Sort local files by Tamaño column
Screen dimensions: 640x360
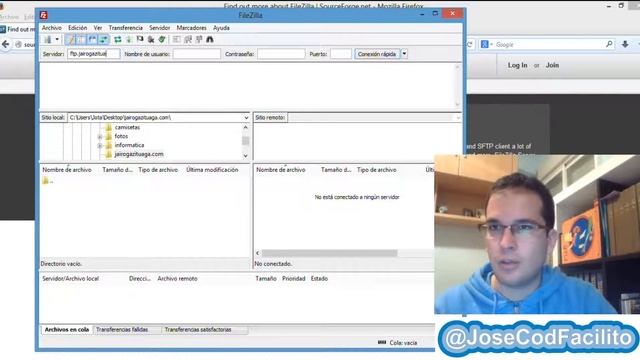coord(118,170)
